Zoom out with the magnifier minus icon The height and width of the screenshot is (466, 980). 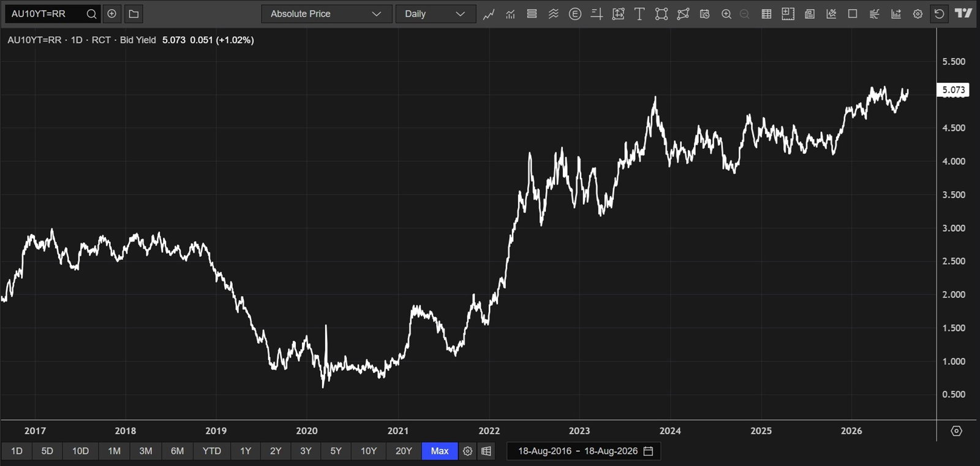[745, 14]
